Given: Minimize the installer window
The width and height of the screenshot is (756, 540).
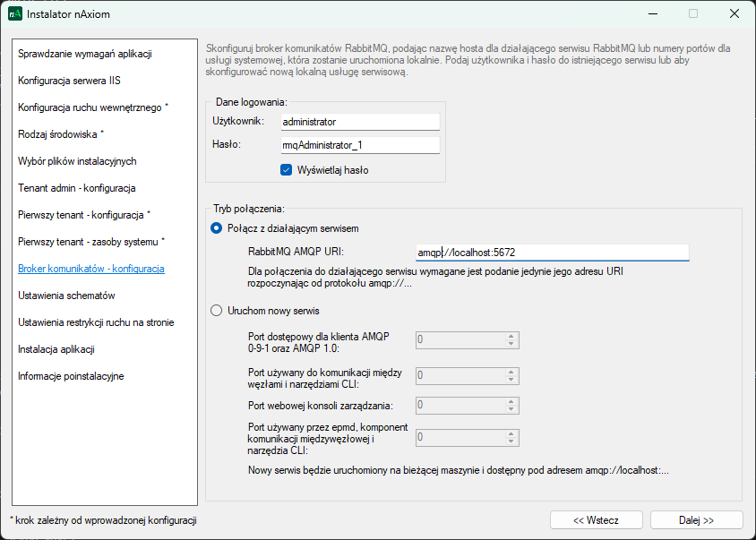Looking at the screenshot, I should point(651,14).
